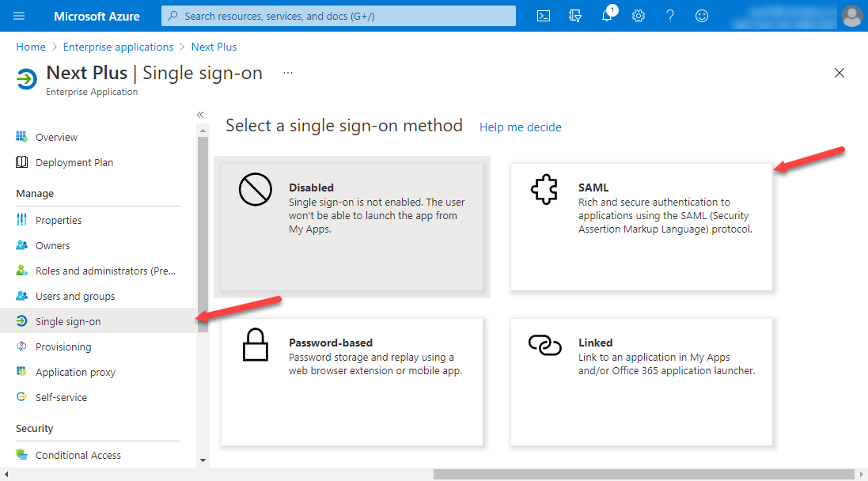Click the Roles and administrators icon
Viewport: 868px width, 481px height.
point(21,270)
